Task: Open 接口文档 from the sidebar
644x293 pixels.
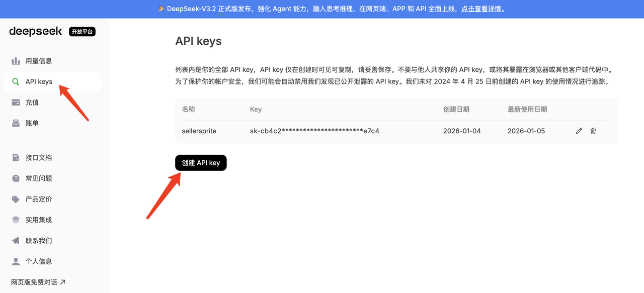Action: coord(39,158)
